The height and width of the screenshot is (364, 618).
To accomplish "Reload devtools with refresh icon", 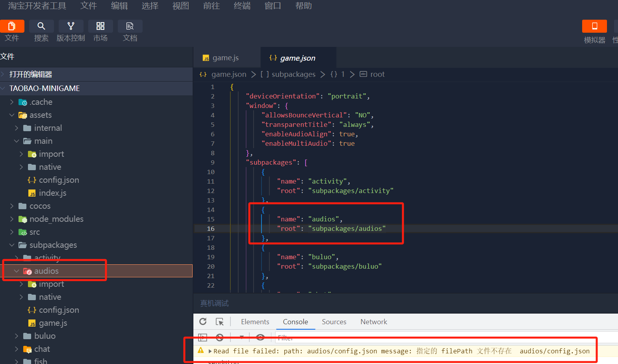I will [x=203, y=321].
